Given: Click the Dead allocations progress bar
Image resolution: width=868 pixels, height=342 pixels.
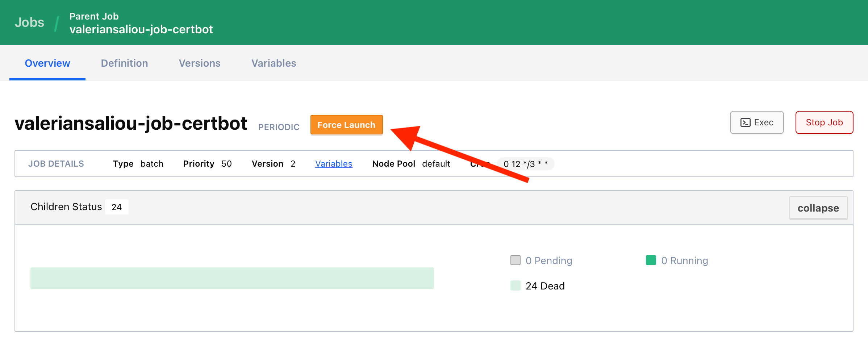Looking at the screenshot, I should (232, 278).
